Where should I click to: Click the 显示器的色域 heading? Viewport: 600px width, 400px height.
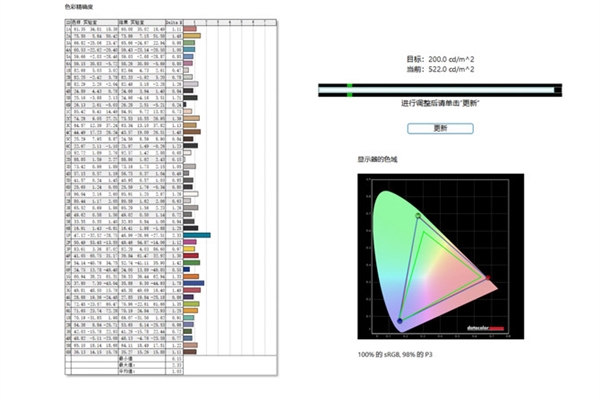coord(376,158)
